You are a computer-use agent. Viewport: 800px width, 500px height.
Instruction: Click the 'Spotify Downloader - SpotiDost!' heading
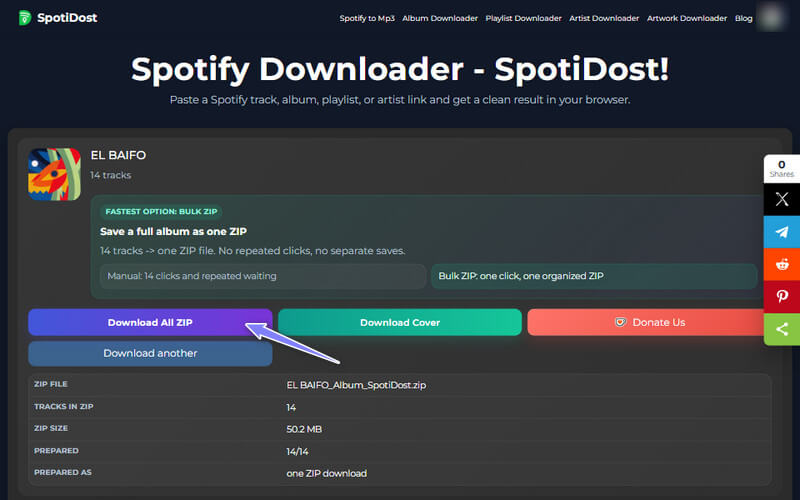400,69
